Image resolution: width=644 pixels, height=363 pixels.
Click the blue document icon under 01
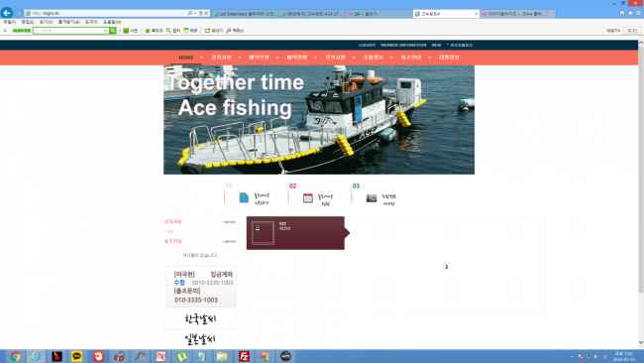pos(244,197)
